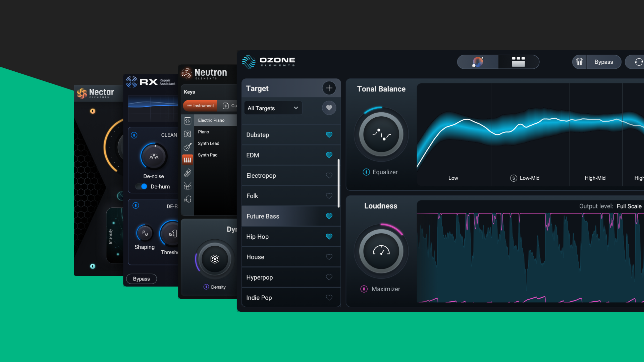Click the De-noise knob in RX
This screenshot has height=362, width=644.
[x=154, y=156]
